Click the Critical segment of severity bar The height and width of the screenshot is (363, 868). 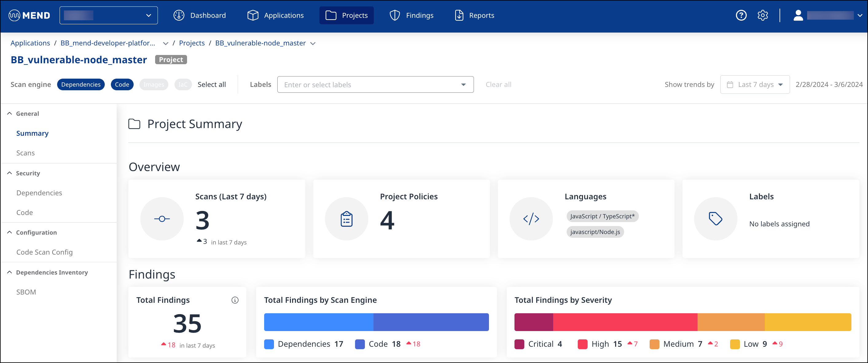click(534, 322)
